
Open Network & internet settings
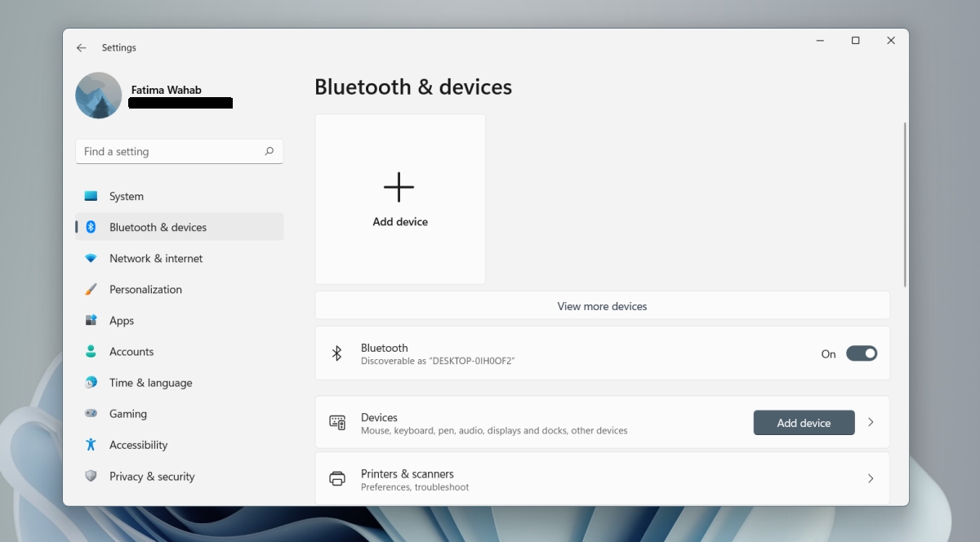[x=180, y=259]
